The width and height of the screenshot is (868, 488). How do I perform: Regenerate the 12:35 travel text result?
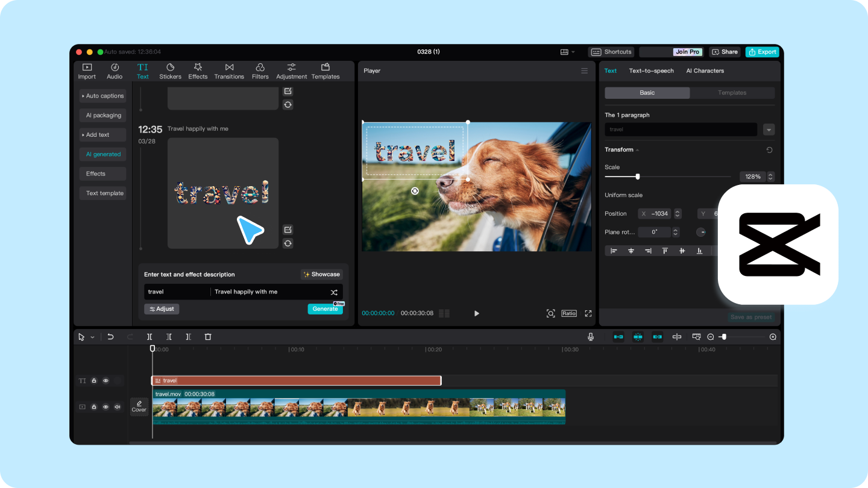click(288, 243)
